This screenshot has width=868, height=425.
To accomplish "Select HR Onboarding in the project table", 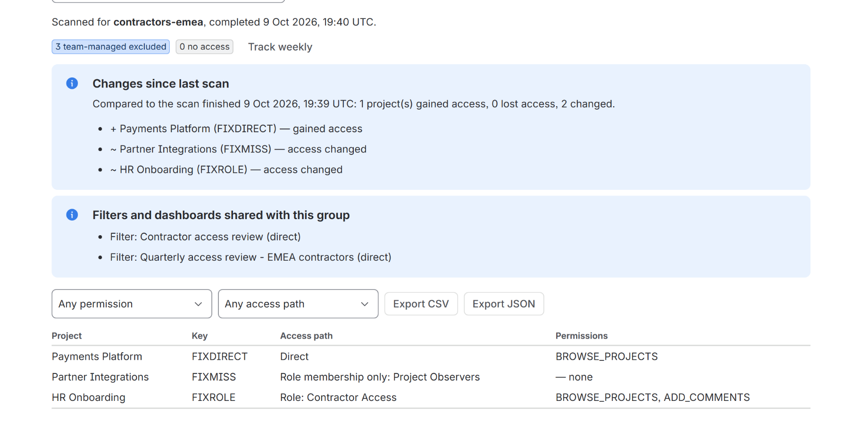I will (x=89, y=398).
